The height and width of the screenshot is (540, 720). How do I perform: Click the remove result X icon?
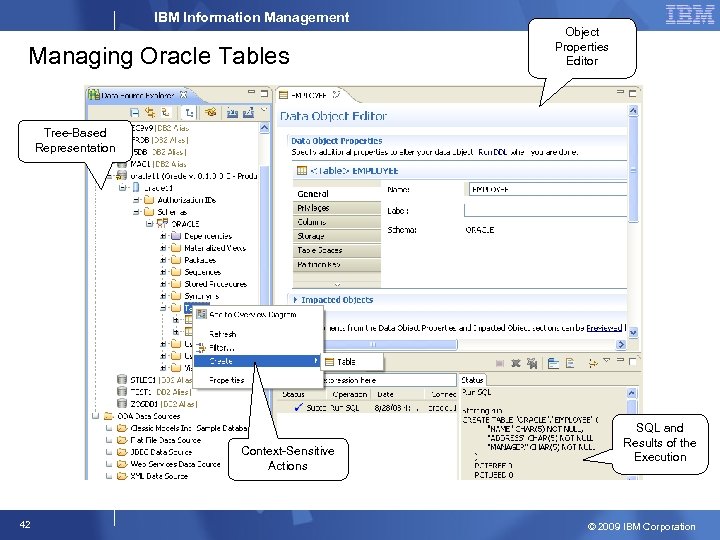tap(516, 363)
